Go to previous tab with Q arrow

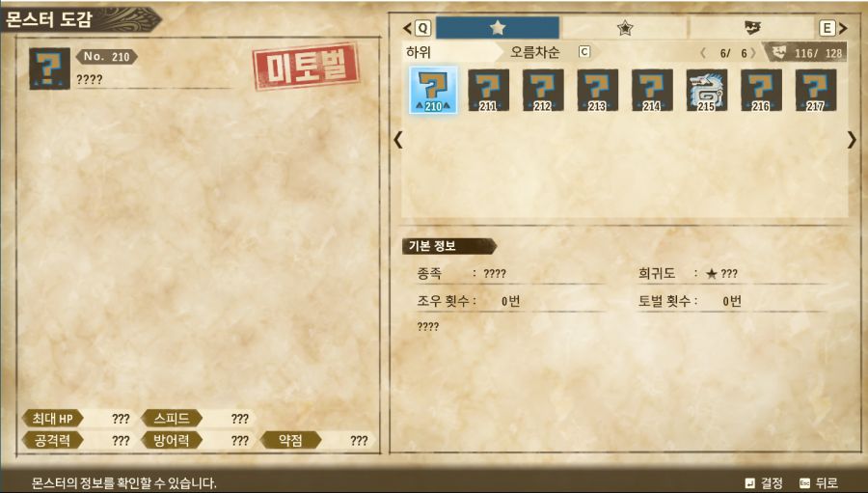coord(417,28)
